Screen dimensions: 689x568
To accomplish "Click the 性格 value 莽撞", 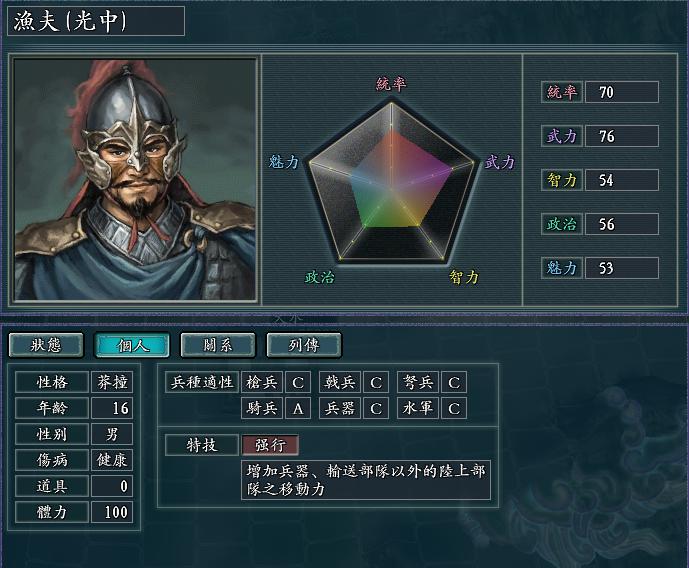I will coord(112,382).
